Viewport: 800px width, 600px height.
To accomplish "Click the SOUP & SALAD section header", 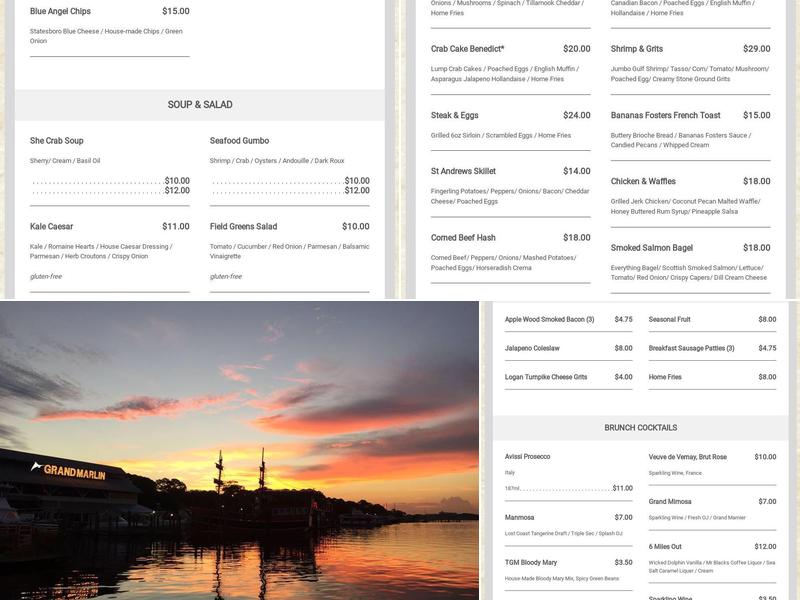I will click(198, 103).
